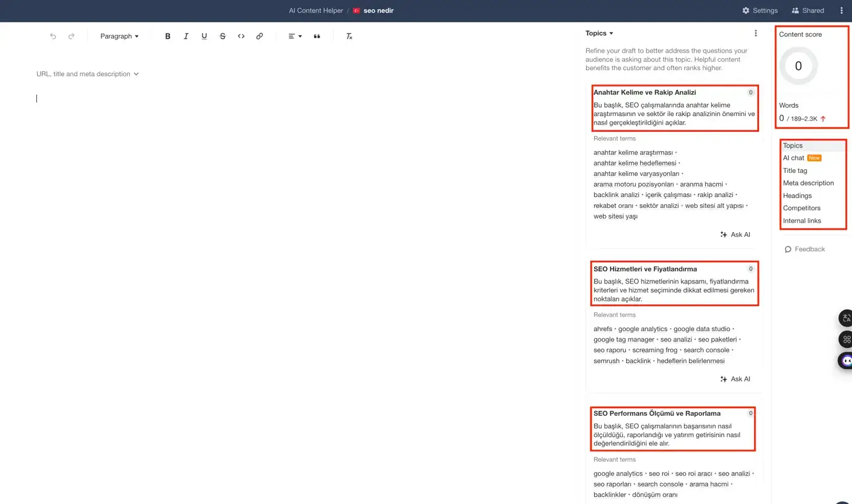Open the translate floating icon on the right
This screenshot has width=852, height=504.
coord(846,318)
